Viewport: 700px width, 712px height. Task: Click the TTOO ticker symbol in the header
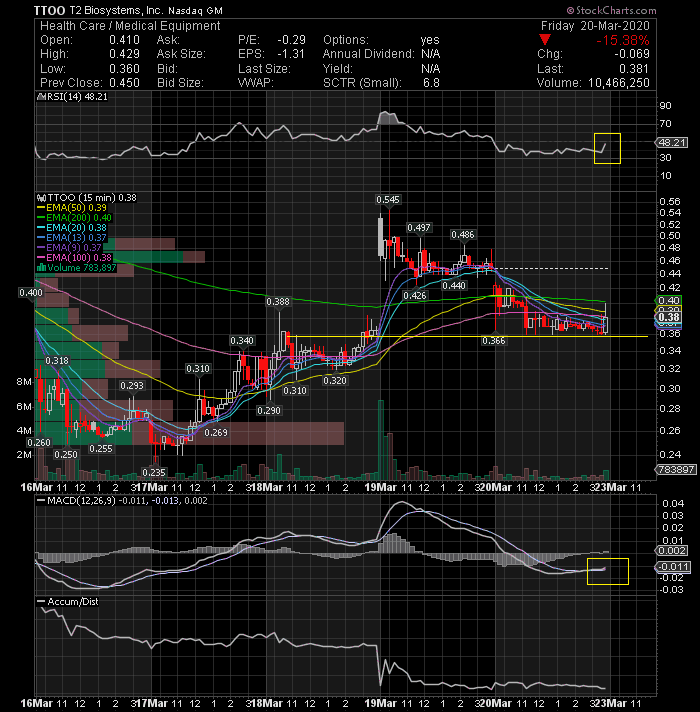pos(49,10)
